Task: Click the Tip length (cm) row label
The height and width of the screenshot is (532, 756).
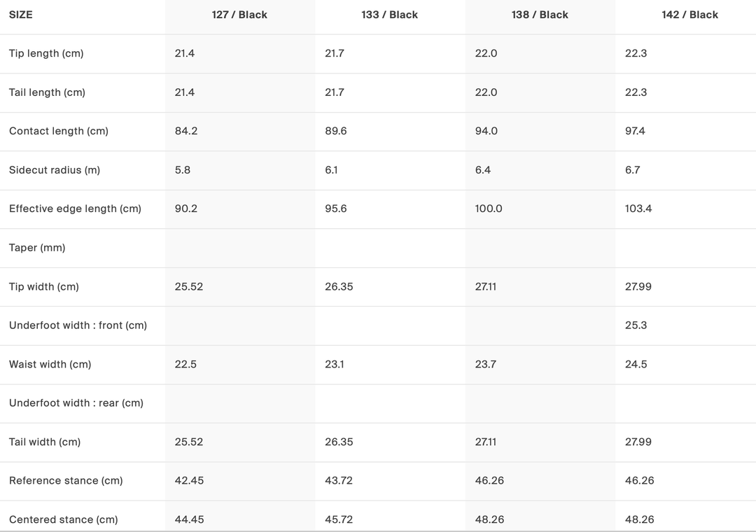Action: pyautogui.click(x=46, y=53)
